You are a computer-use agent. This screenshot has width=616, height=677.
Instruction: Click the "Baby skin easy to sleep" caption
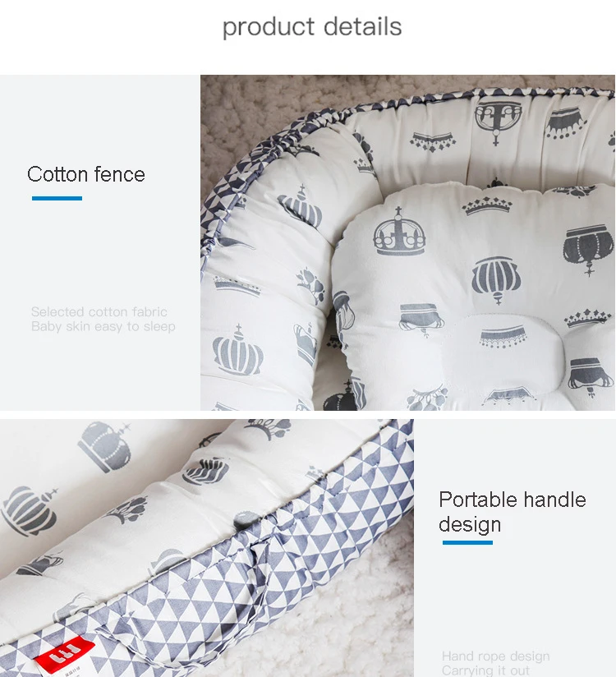[103, 326]
